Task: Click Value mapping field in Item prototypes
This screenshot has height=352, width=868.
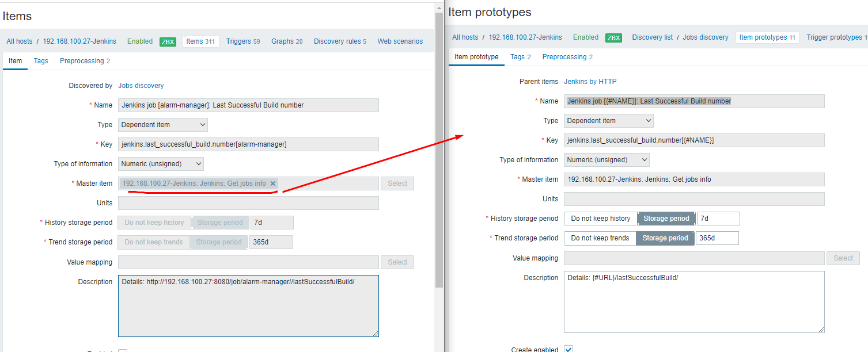Action: pos(694,258)
